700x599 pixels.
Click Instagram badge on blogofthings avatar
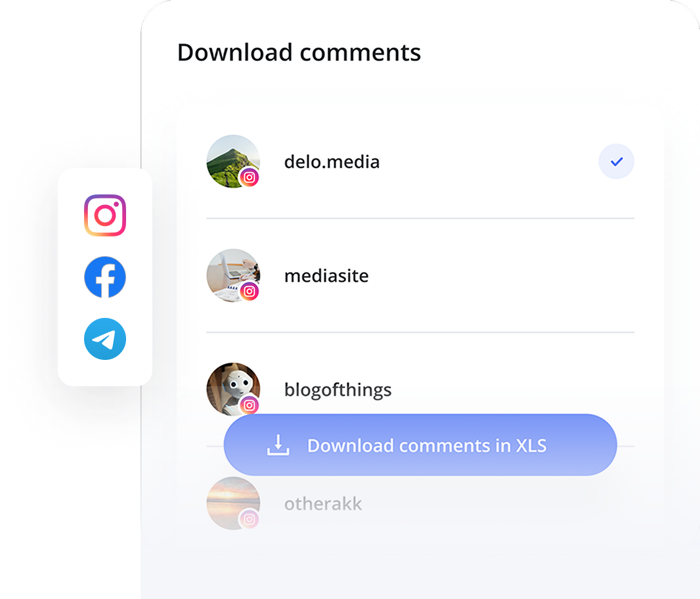(x=250, y=405)
